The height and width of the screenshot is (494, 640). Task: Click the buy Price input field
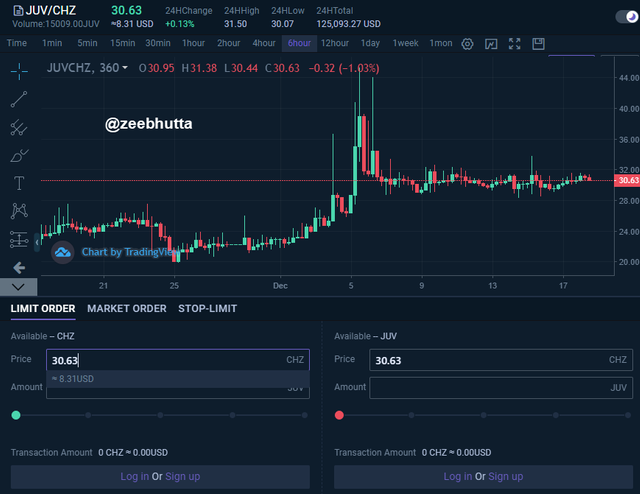178,360
